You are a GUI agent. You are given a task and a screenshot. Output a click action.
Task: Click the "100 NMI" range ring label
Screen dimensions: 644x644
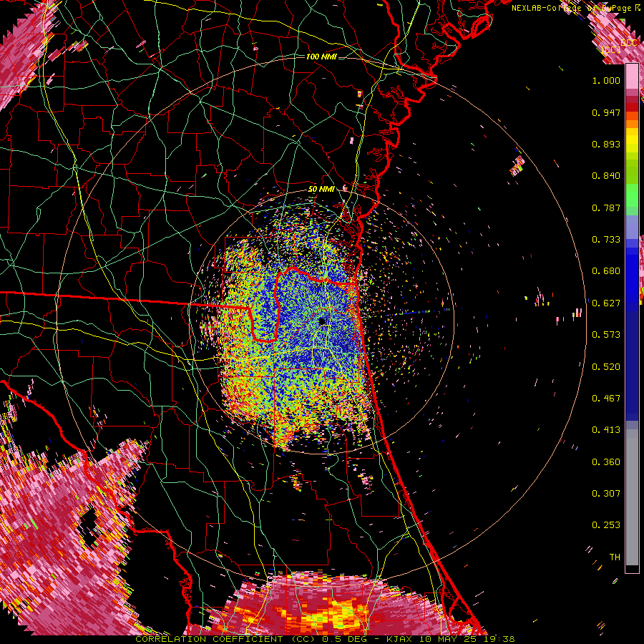tap(321, 57)
